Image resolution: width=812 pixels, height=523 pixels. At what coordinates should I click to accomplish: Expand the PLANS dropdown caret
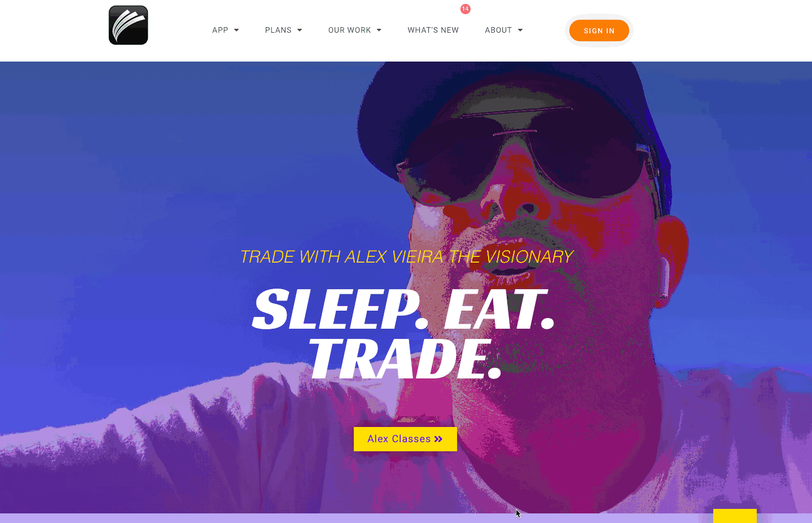[300, 30]
